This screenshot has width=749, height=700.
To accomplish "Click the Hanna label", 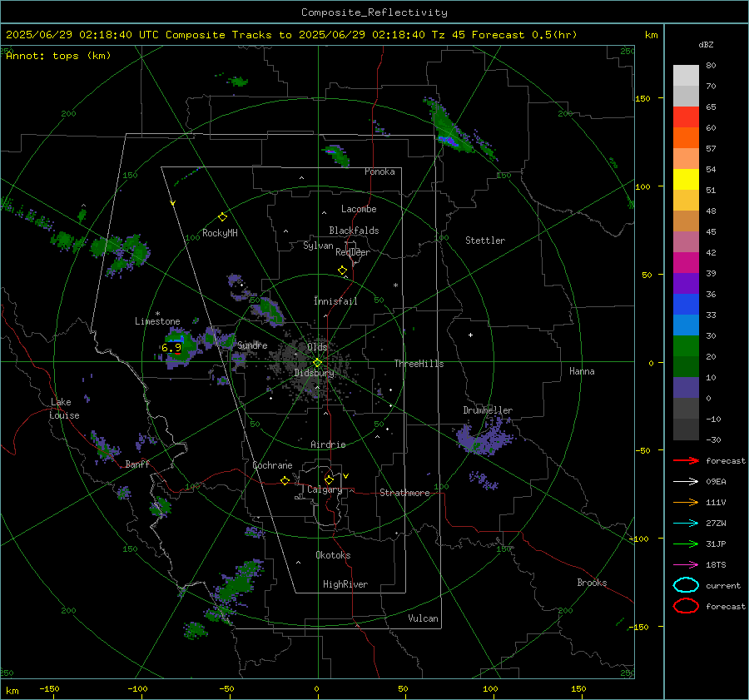I will [582, 371].
